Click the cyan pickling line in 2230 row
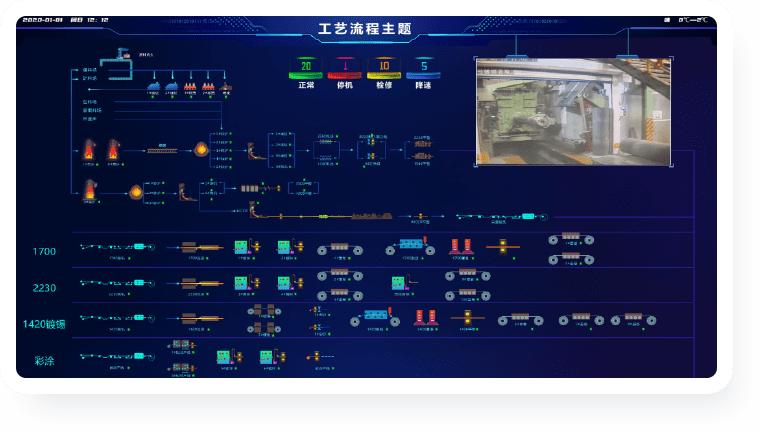 point(117,283)
